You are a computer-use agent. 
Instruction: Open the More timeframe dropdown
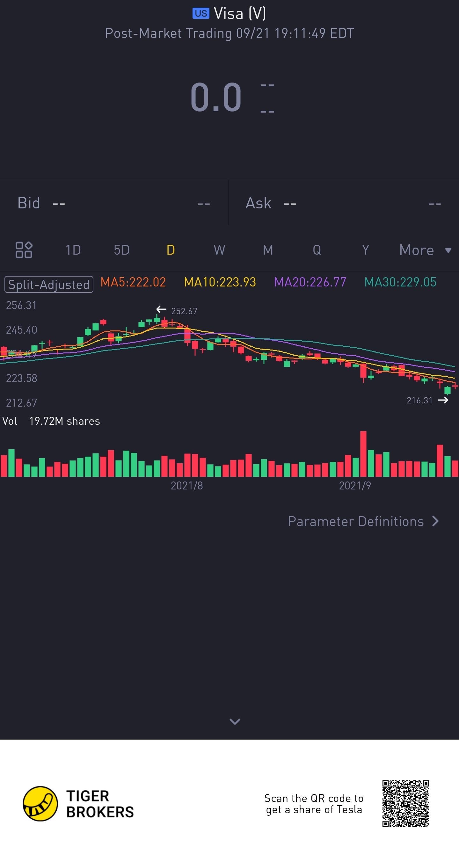click(x=425, y=250)
